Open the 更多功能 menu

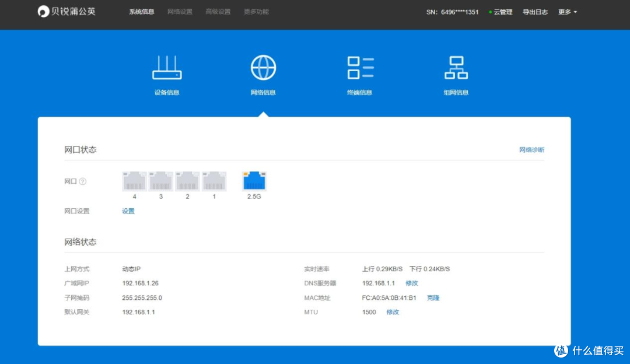click(256, 12)
